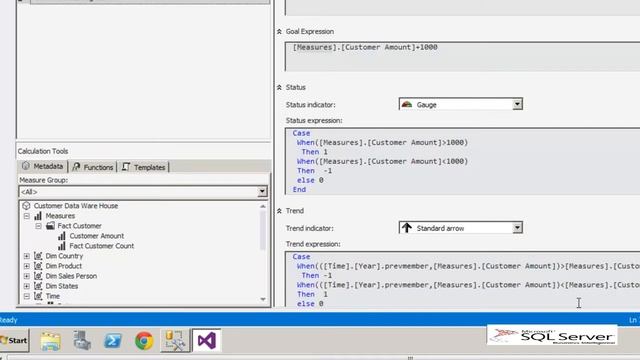Select Dim Sales Person tree label
640x360 pixels.
click(x=71, y=276)
